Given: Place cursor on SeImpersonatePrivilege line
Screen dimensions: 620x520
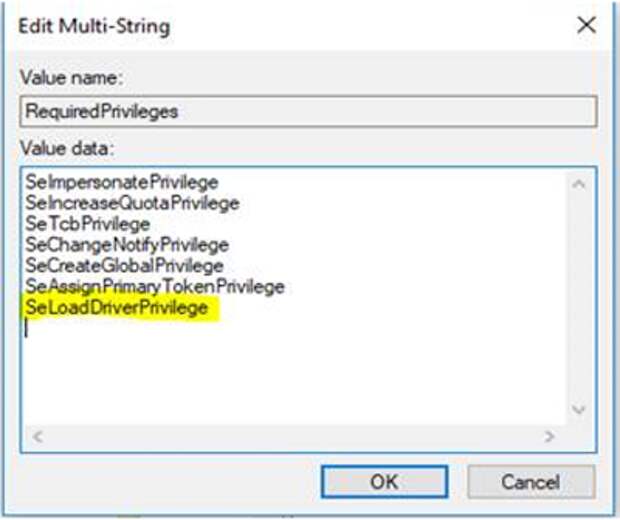Looking at the screenshot, I should point(122,182).
